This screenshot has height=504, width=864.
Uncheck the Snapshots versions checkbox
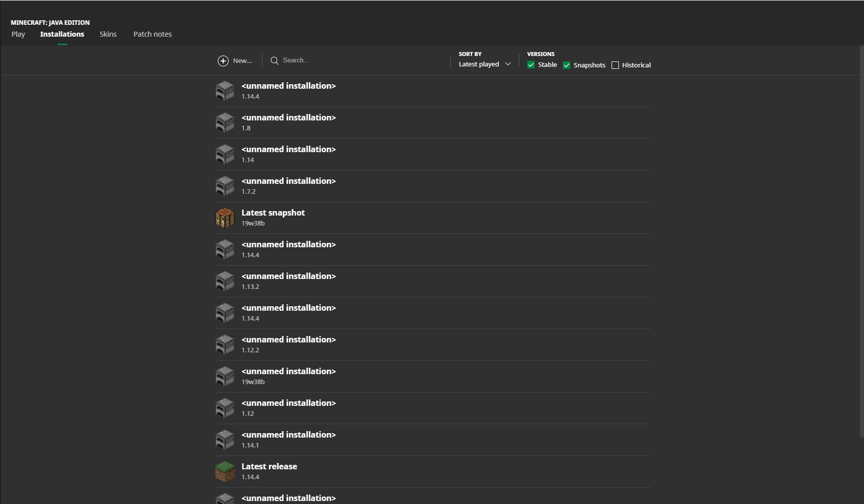(566, 65)
